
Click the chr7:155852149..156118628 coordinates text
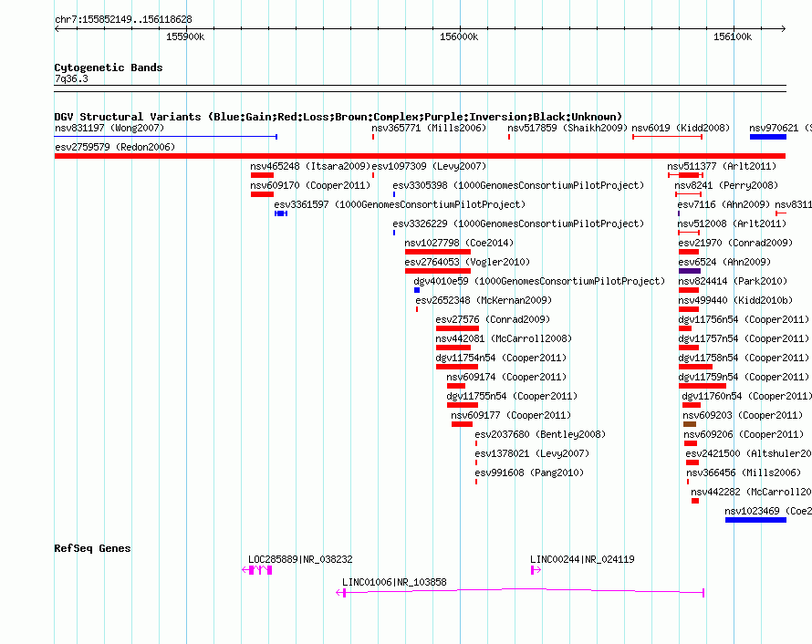click(x=123, y=19)
